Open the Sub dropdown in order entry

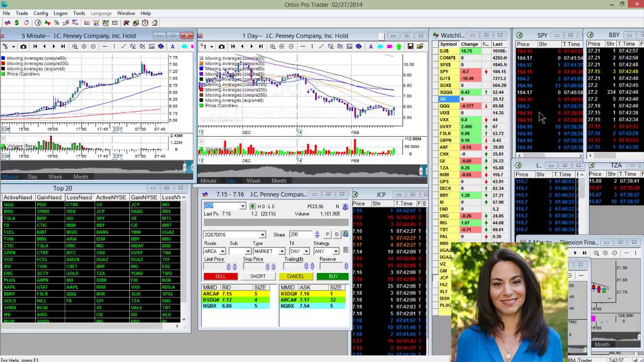tap(248, 251)
